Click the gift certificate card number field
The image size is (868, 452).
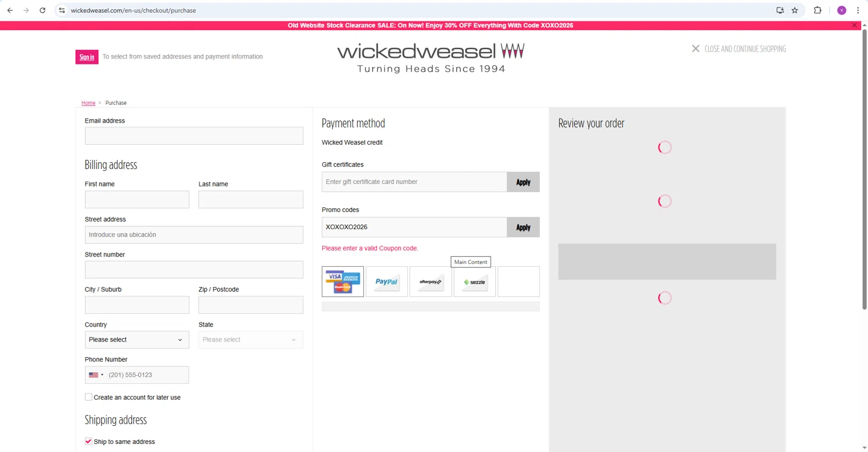pos(414,182)
